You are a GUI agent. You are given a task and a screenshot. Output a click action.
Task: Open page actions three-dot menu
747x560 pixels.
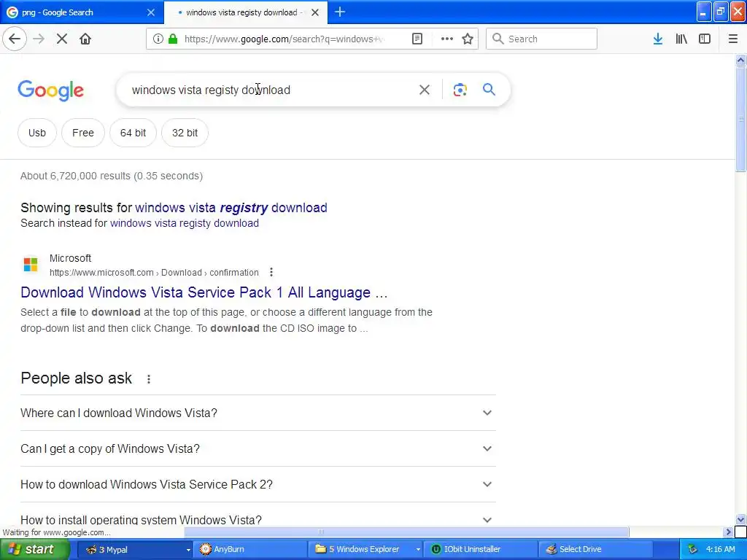447,39
